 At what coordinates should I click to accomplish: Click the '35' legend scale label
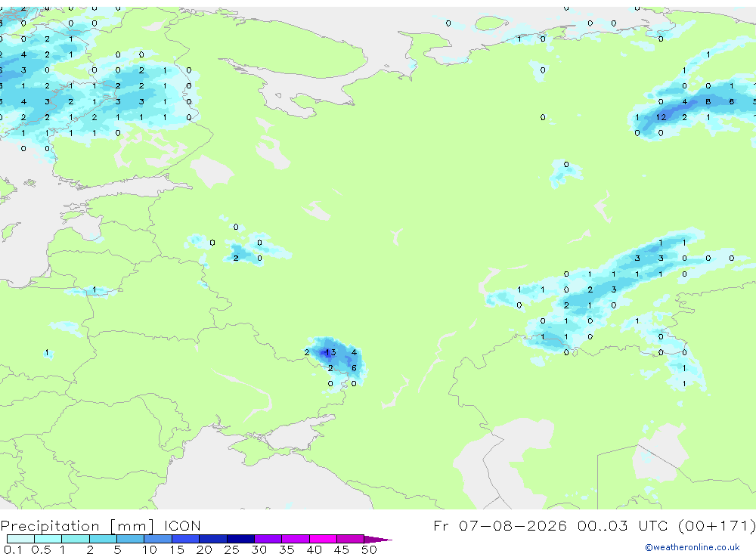[287, 549]
